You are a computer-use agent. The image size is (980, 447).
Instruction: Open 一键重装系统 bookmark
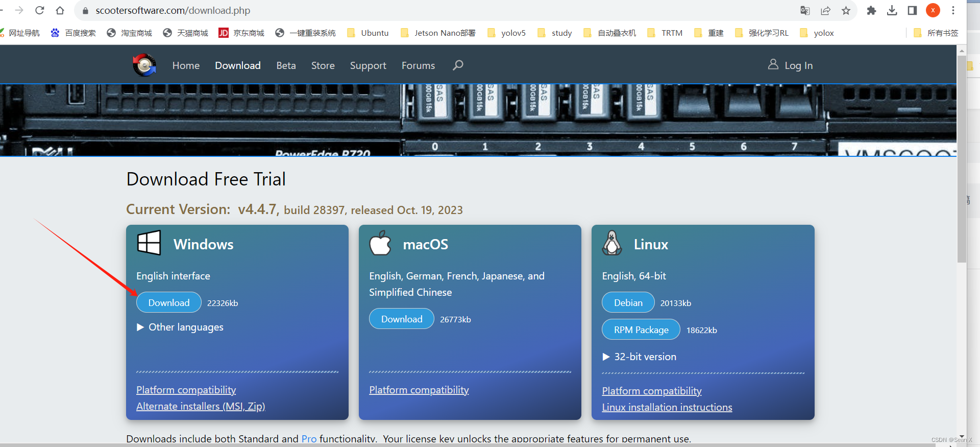305,33
